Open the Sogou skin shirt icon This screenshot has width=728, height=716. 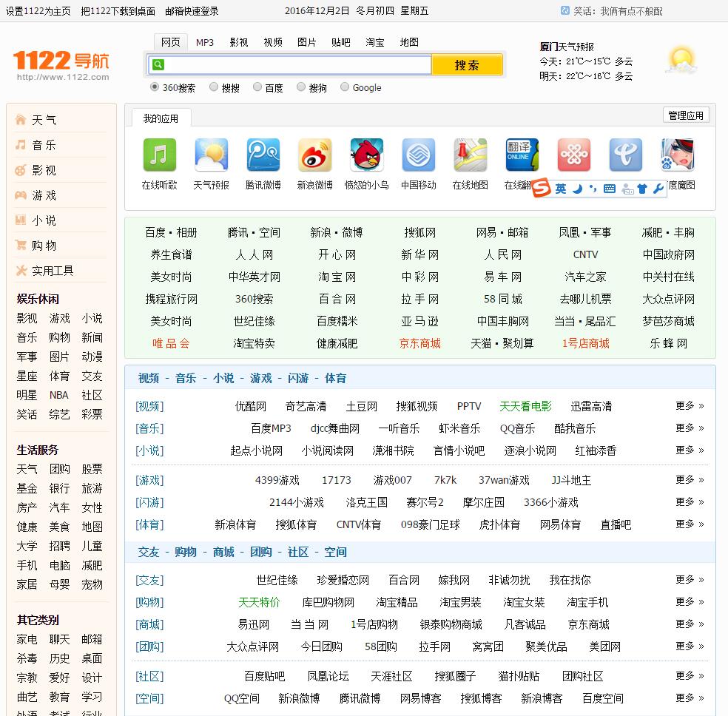pyautogui.click(x=642, y=189)
